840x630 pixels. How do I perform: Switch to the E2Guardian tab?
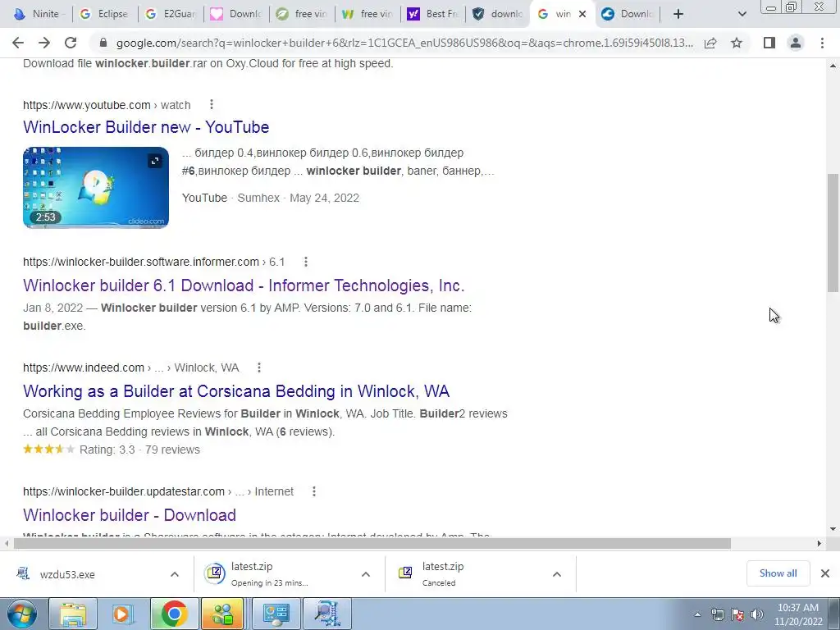171,14
